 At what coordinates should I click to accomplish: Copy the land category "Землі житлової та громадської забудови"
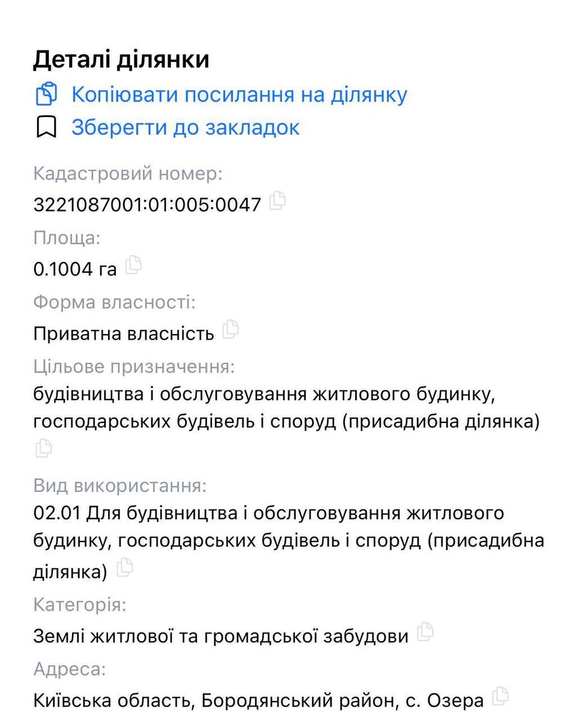click(426, 631)
